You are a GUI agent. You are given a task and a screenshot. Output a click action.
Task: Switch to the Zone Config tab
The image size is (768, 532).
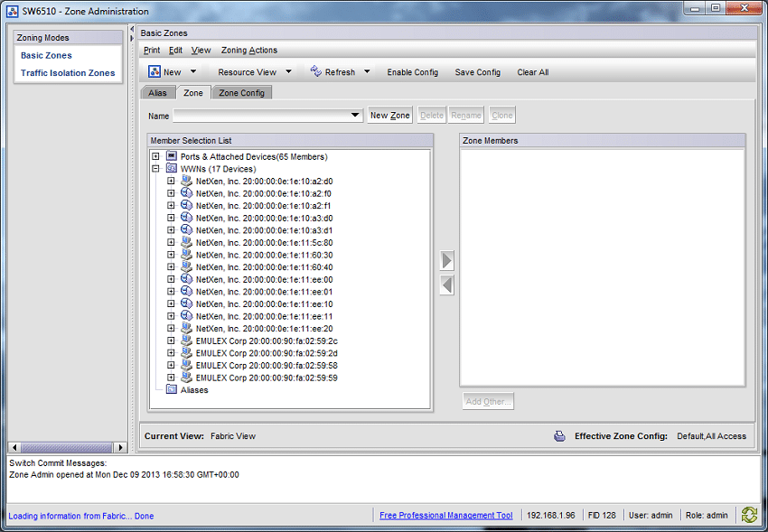pos(241,92)
